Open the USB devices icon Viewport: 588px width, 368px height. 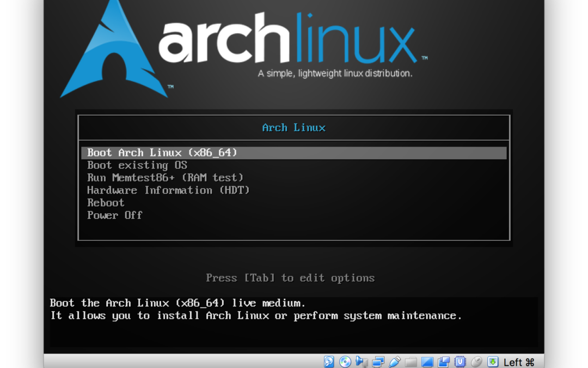pos(395,361)
